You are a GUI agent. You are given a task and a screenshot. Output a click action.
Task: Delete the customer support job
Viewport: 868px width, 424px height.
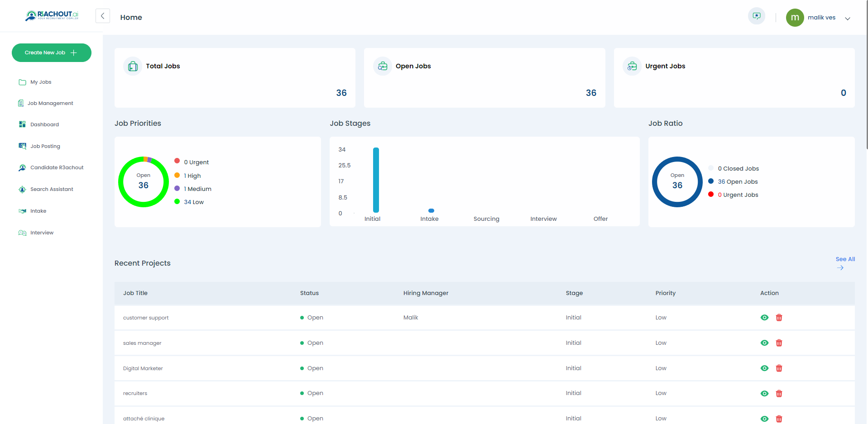(779, 318)
